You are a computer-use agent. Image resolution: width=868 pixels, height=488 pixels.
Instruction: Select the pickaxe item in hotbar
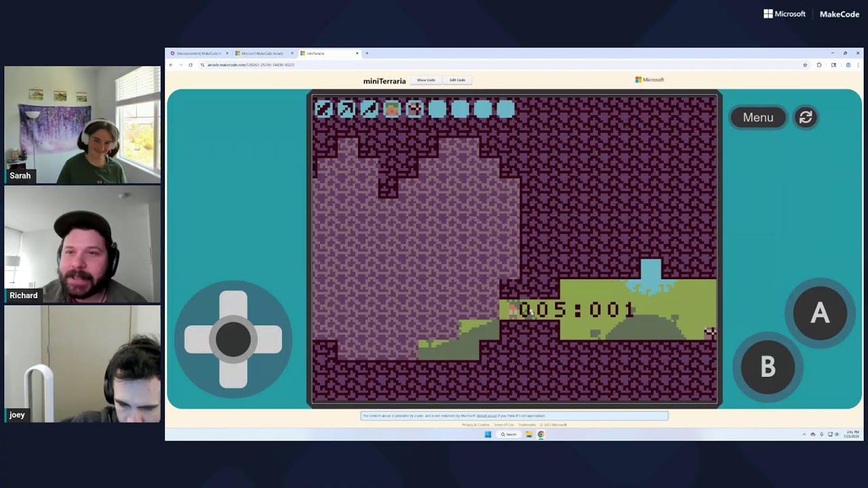click(x=347, y=108)
